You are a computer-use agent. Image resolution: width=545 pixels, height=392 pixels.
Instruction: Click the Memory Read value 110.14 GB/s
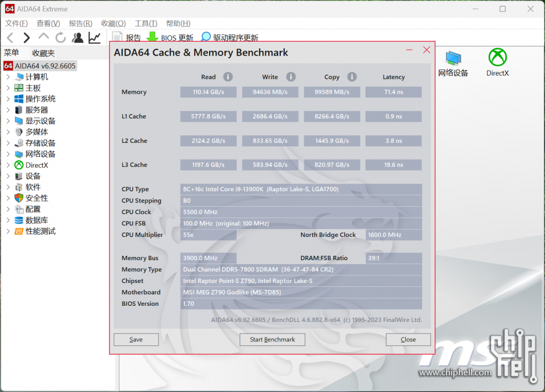208,92
